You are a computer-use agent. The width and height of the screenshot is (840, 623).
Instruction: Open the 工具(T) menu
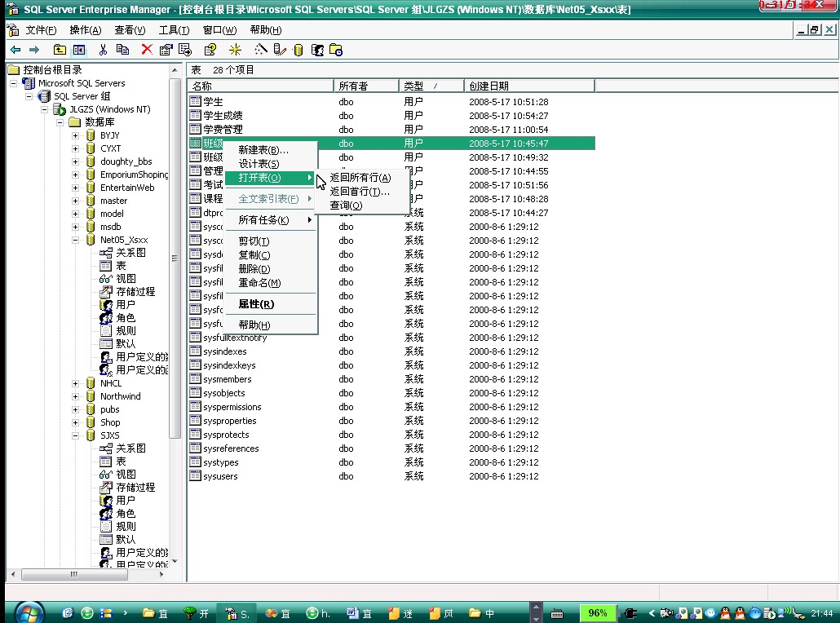[174, 30]
